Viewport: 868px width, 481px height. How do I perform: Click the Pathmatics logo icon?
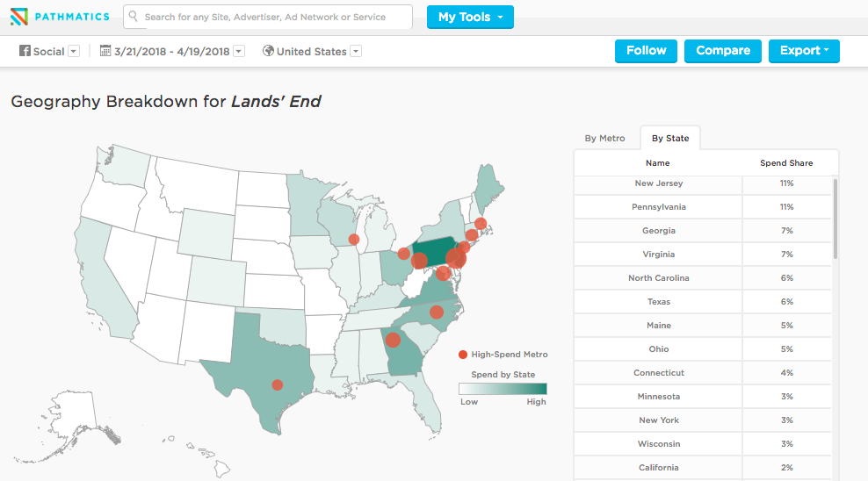pos(19,17)
